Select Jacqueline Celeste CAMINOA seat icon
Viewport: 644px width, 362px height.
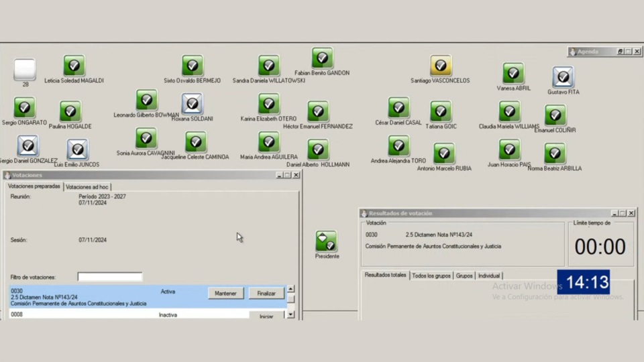click(195, 142)
